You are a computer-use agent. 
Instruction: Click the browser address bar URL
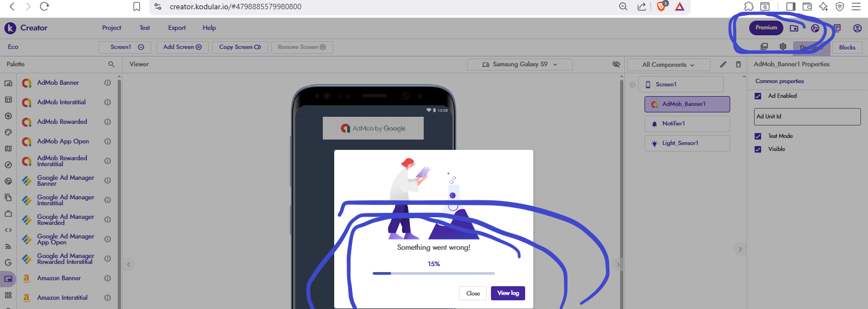point(235,7)
